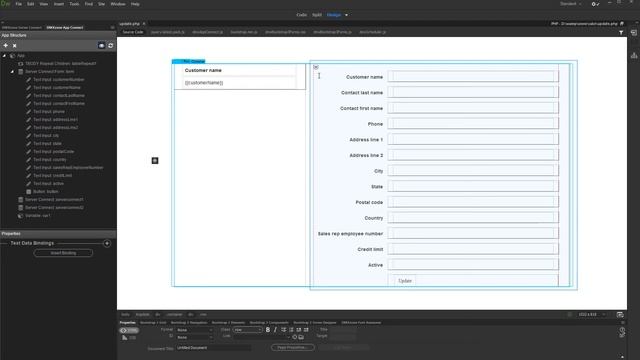Toggle the eye view icon in App Structure

102,46
